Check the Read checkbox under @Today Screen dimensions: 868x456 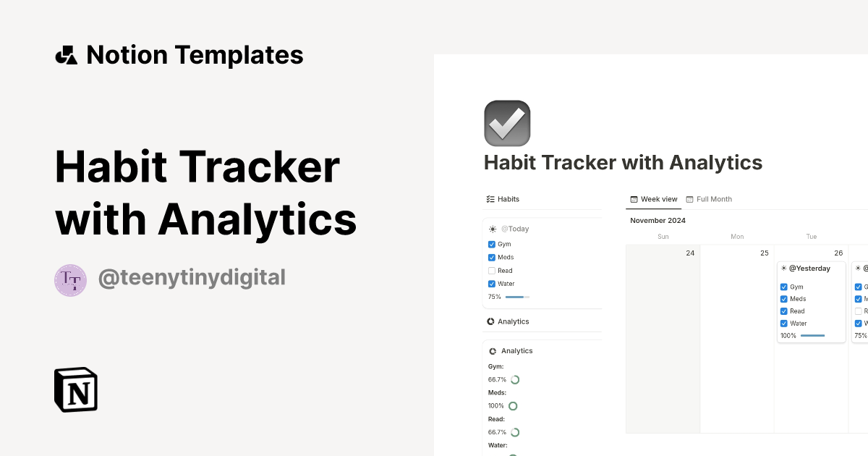pyautogui.click(x=492, y=270)
